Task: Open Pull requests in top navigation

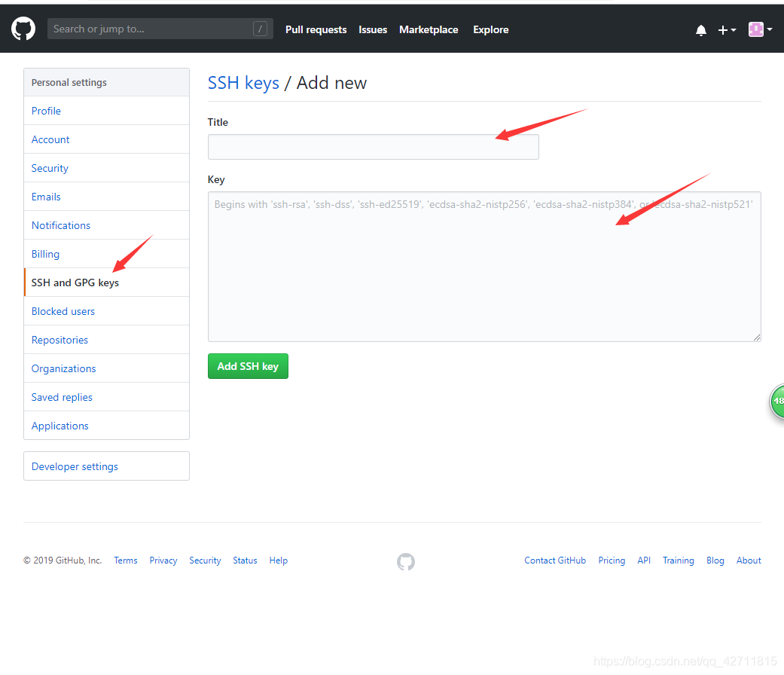Action: [x=316, y=29]
